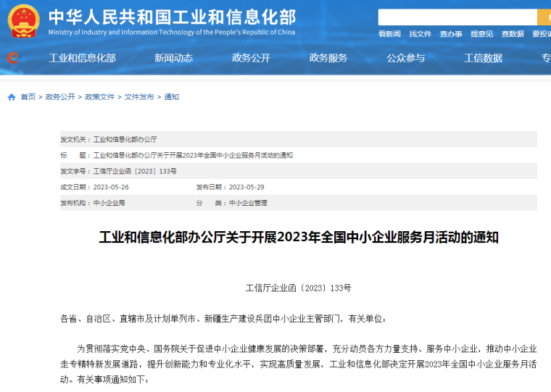
Task: Click 通知 in the breadcrumb
Action: (171, 97)
